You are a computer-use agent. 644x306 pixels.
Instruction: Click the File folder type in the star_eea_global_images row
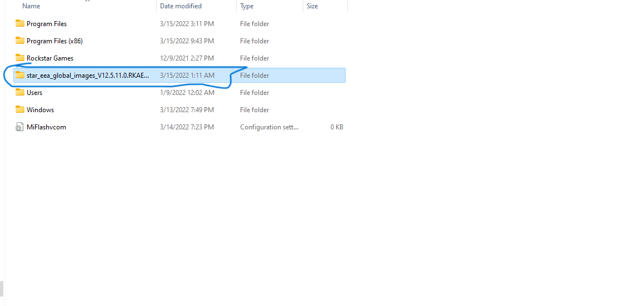tap(254, 76)
